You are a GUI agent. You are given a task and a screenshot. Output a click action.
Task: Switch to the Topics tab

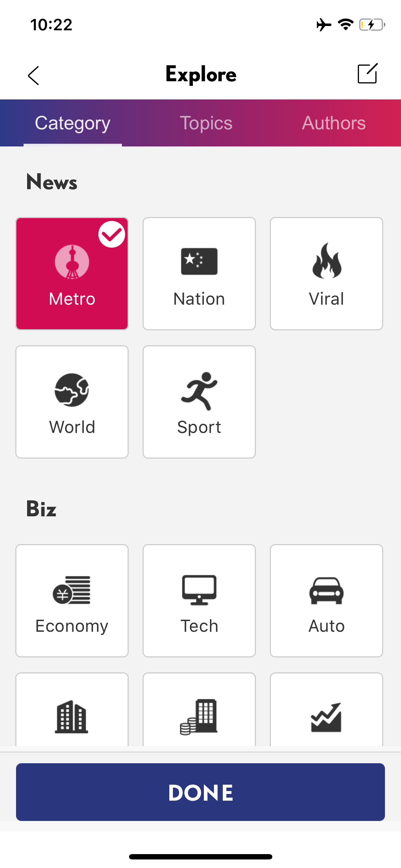(206, 123)
